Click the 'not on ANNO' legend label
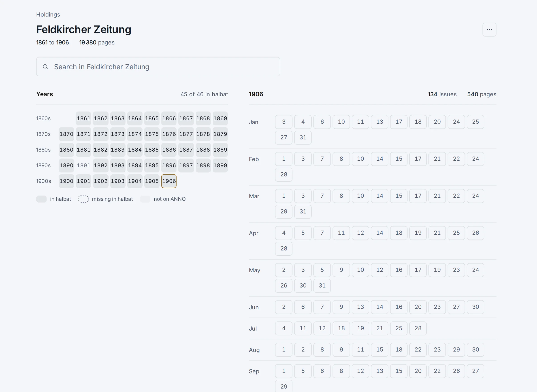Screen dimensions: 537x392 tap(170, 199)
